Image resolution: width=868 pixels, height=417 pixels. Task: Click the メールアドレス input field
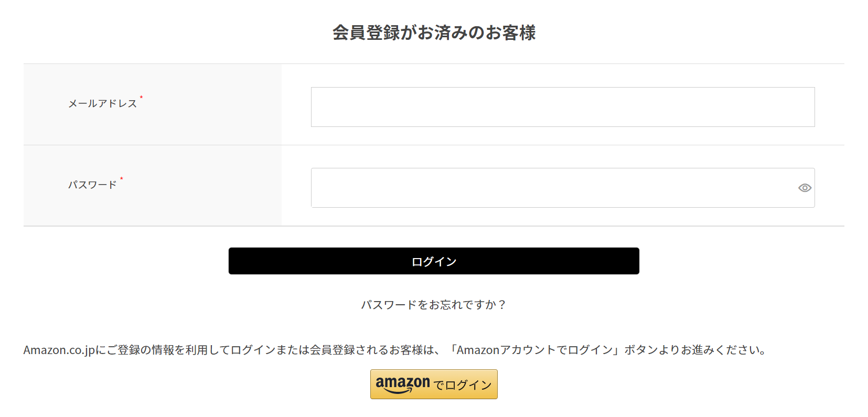pyautogui.click(x=562, y=107)
